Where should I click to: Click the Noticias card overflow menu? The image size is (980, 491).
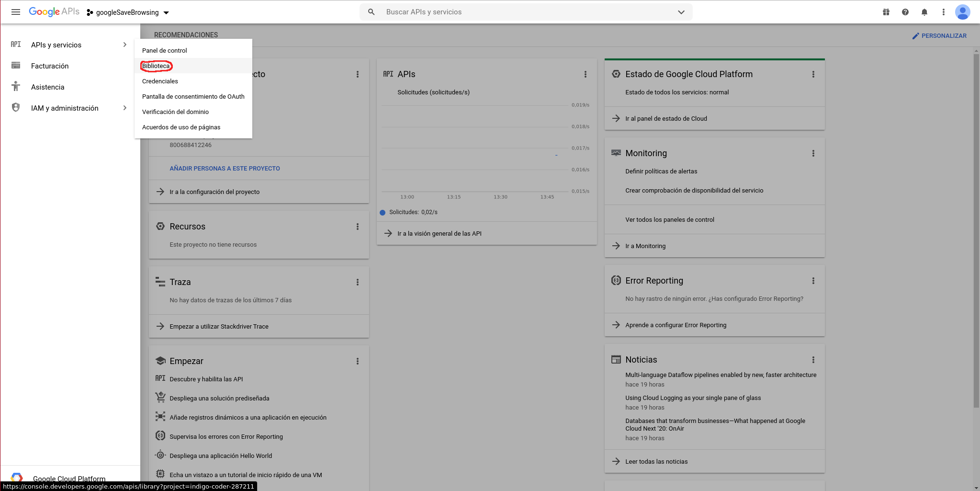[x=813, y=360]
